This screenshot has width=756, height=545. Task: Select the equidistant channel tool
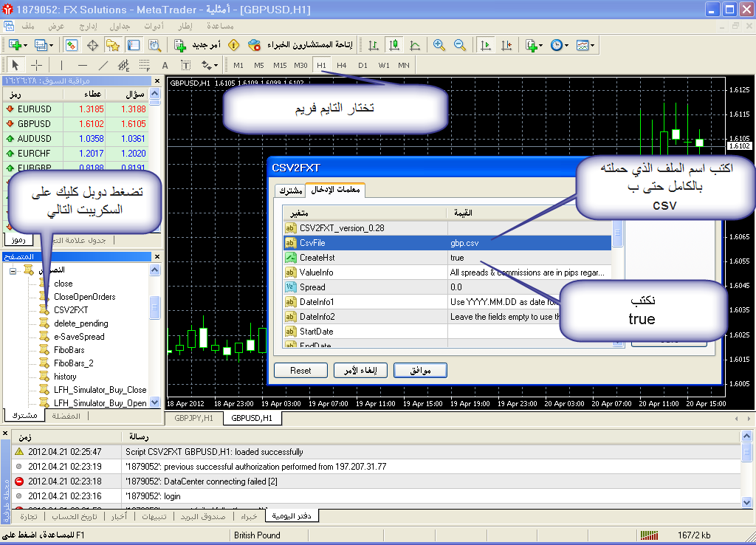[124, 65]
